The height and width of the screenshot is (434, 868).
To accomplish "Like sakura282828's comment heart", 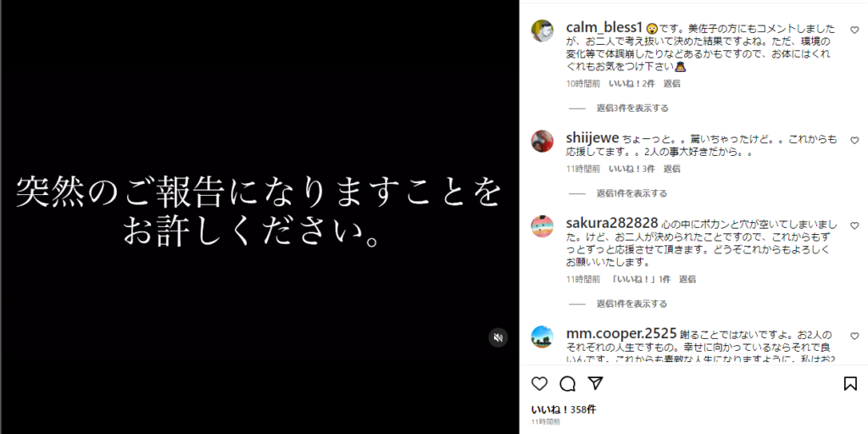I will point(854,225).
